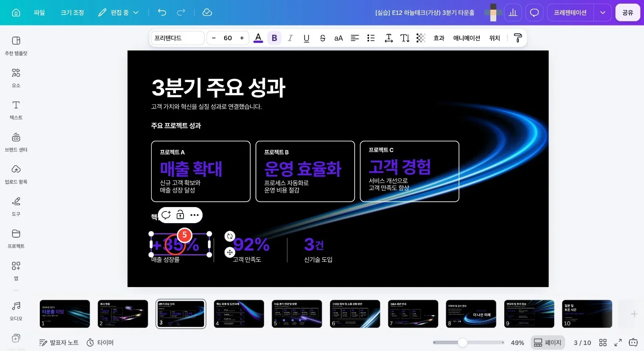The image size is (644, 351).
Task: Decrease font size with minus
Action: [x=214, y=38]
